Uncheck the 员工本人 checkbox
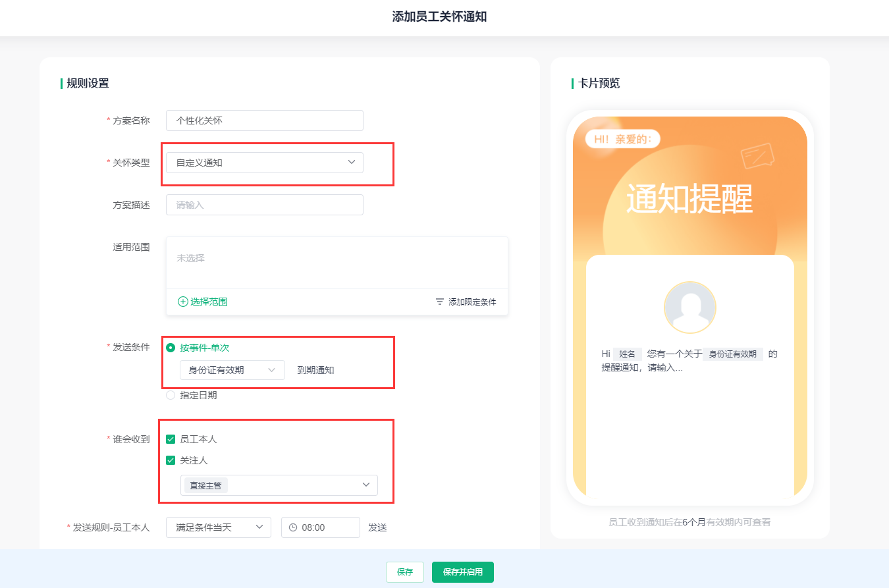This screenshot has width=889, height=588. pyautogui.click(x=171, y=439)
